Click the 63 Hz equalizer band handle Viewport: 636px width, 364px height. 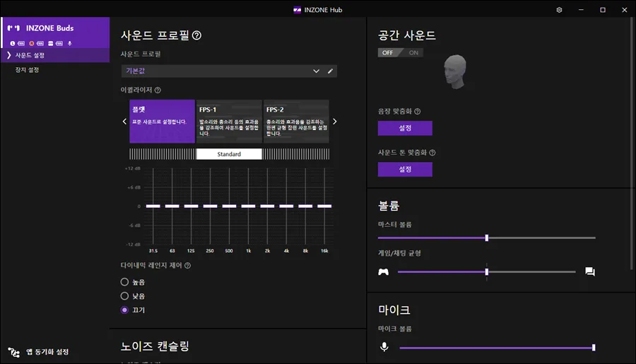[172, 206]
